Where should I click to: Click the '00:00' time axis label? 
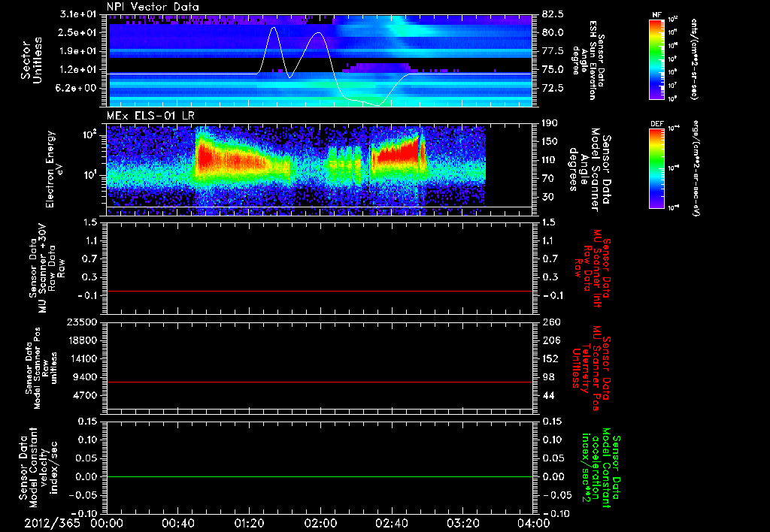coord(107,523)
